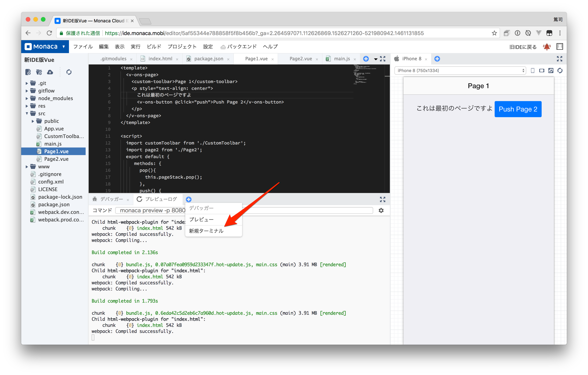The height and width of the screenshot is (375, 588).
Task: Open the device size dropdown iPhone 8 (750x1334)
Action: point(460,71)
